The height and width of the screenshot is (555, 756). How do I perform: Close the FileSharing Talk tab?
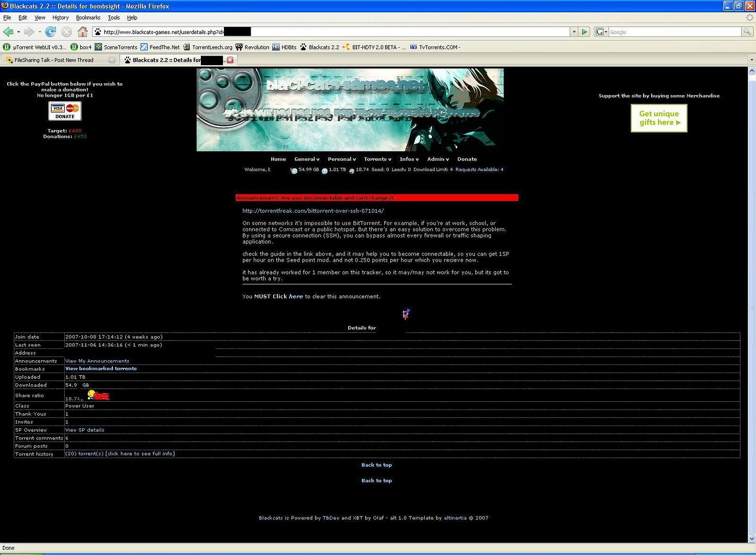pyautogui.click(x=112, y=60)
